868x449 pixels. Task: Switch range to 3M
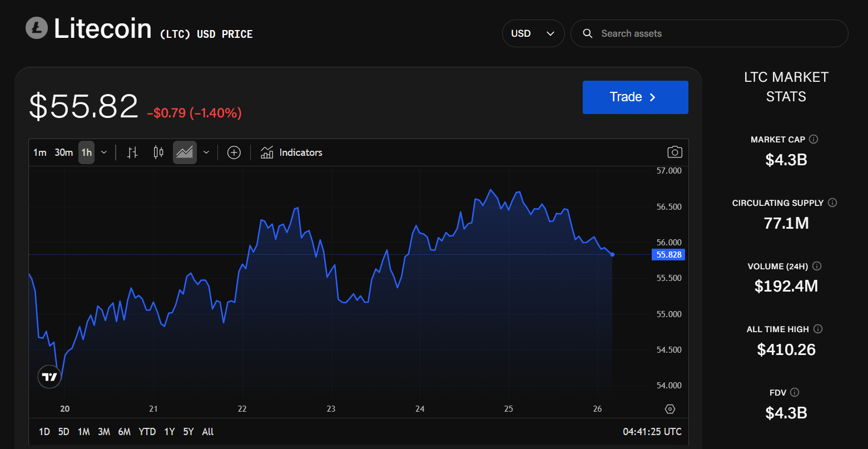pos(104,432)
